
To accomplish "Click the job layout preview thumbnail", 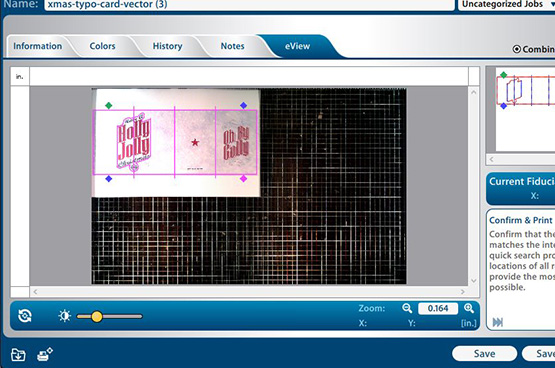I will [525, 109].
